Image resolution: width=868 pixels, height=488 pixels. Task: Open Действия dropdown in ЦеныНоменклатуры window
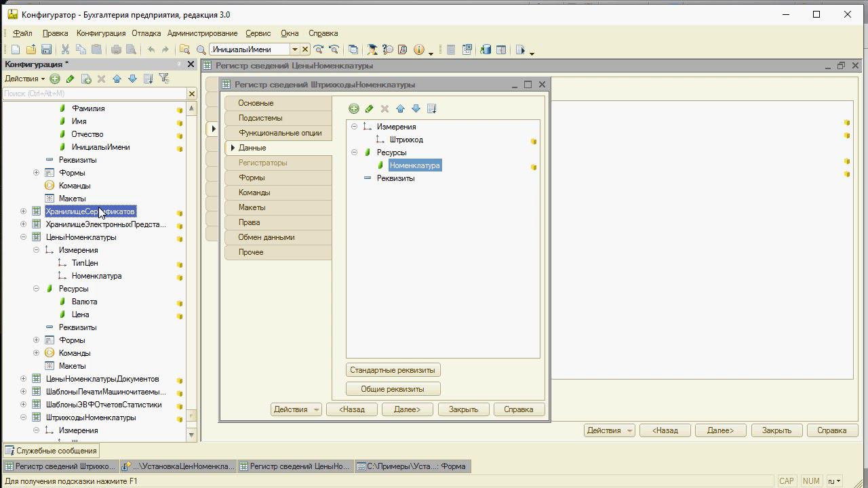click(x=609, y=430)
